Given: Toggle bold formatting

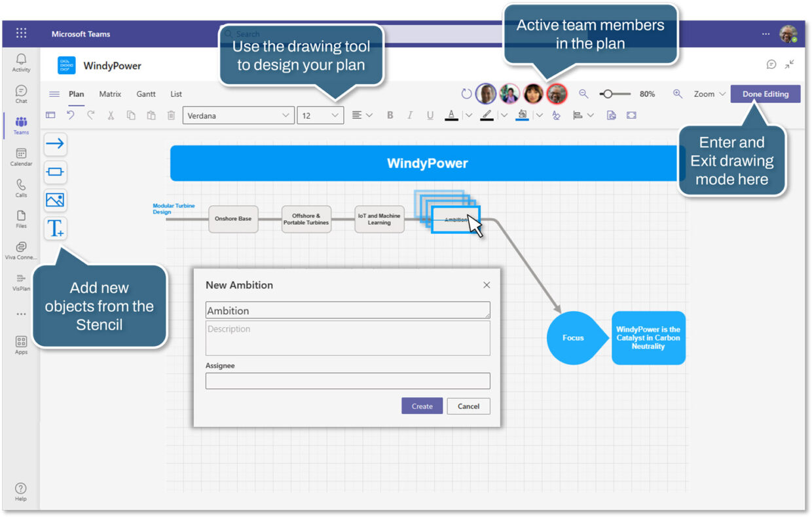Looking at the screenshot, I should tap(390, 115).
